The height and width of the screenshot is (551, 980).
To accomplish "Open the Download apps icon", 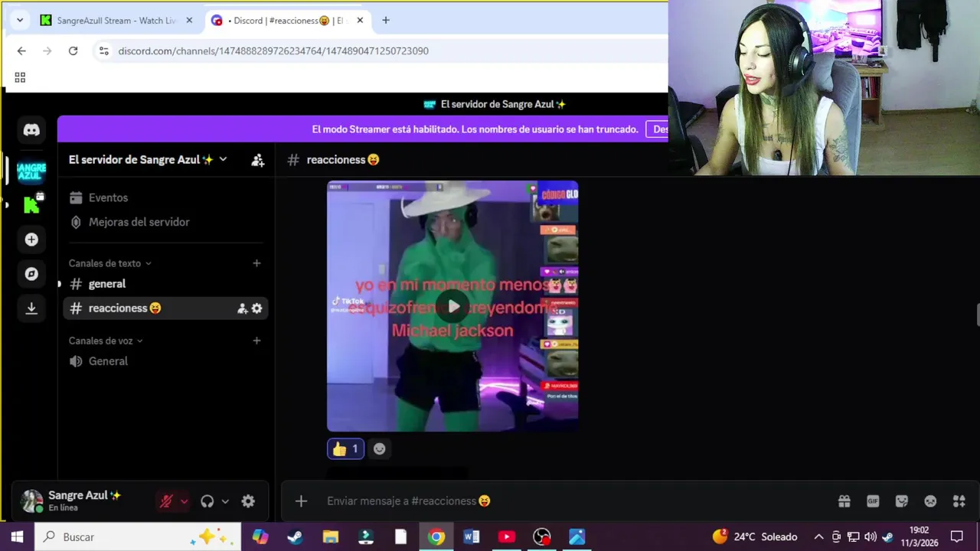I will (31, 308).
